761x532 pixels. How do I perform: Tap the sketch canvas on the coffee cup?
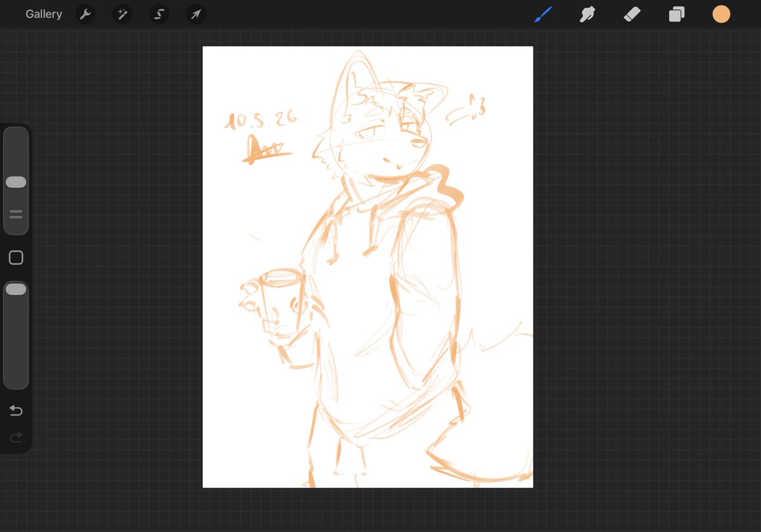point(282,303)
